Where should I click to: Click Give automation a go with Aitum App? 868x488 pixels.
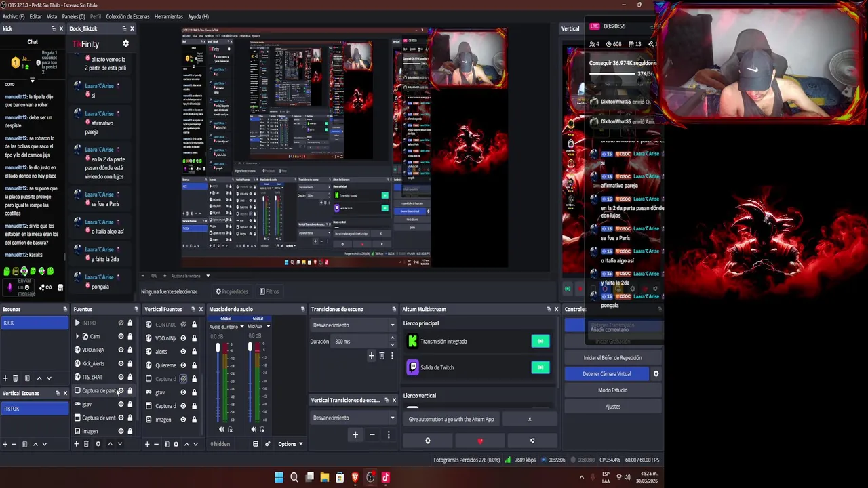pyautogui.click(x=452, y=419)
